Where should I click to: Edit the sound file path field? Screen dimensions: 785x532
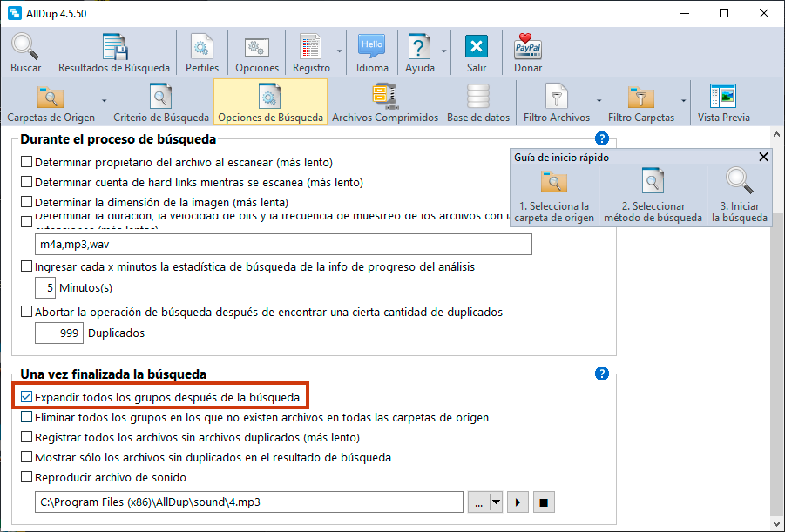pos(249,502)
